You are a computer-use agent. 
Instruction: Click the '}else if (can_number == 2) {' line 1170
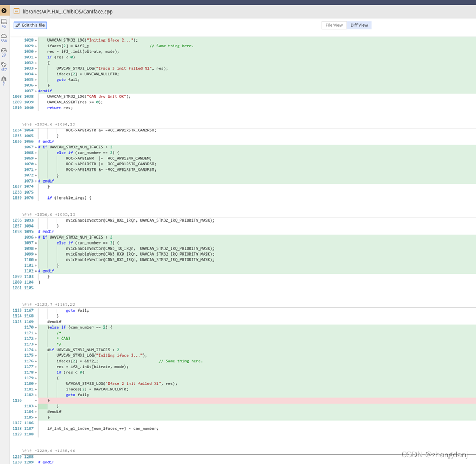[x=80, y=327]
